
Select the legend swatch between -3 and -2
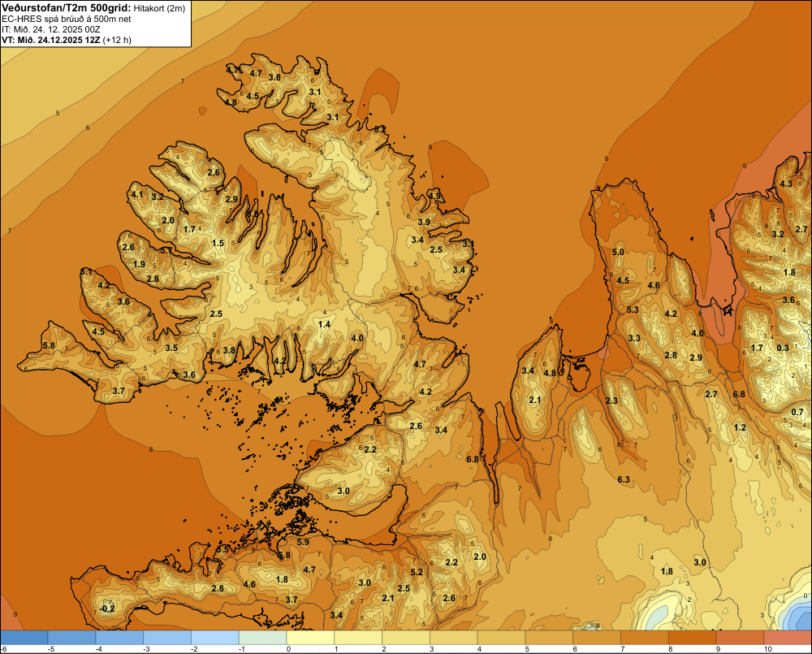tap(167, 638)
